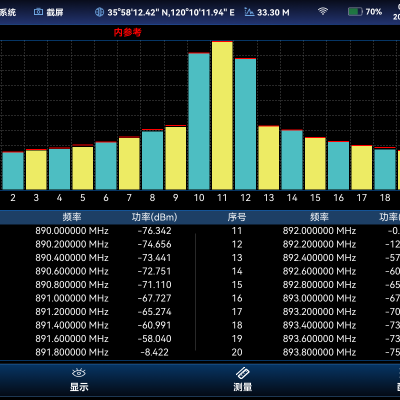Image resolution: width=400 pixels, height=400 pixels.
Task: Click the ruler icon above 测量
Action: point(242,373)
